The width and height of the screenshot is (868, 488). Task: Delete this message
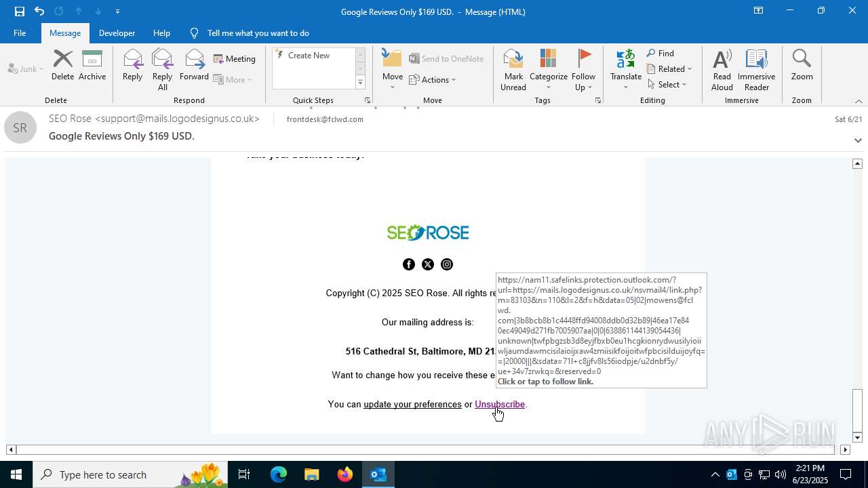click(x=62, y=66)
